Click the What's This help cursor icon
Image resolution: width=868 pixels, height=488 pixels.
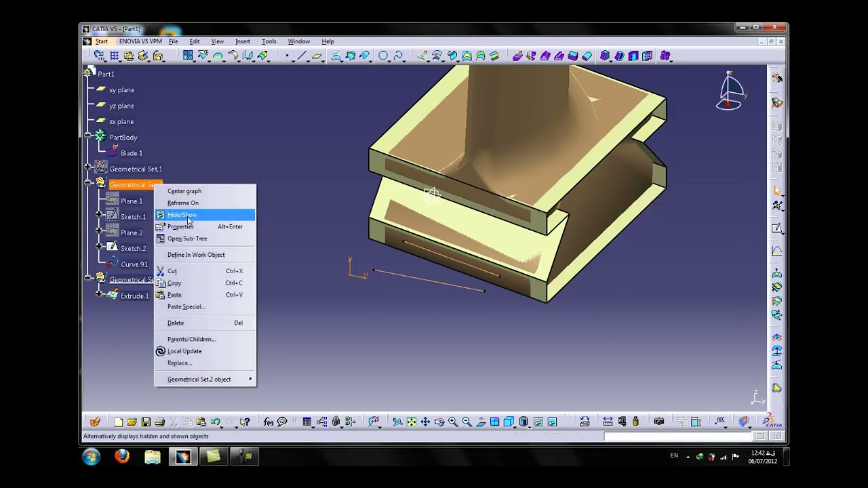tap(245, 422)
